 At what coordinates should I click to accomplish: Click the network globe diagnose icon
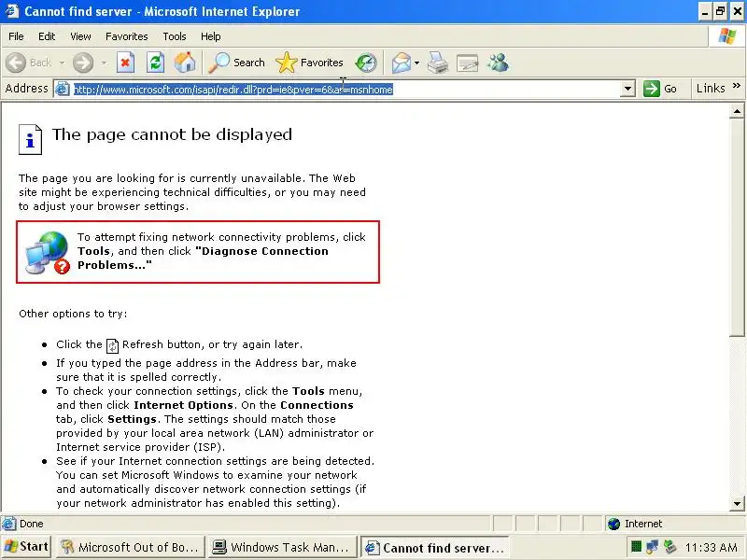pyautogui.click(x=48, y=252)
